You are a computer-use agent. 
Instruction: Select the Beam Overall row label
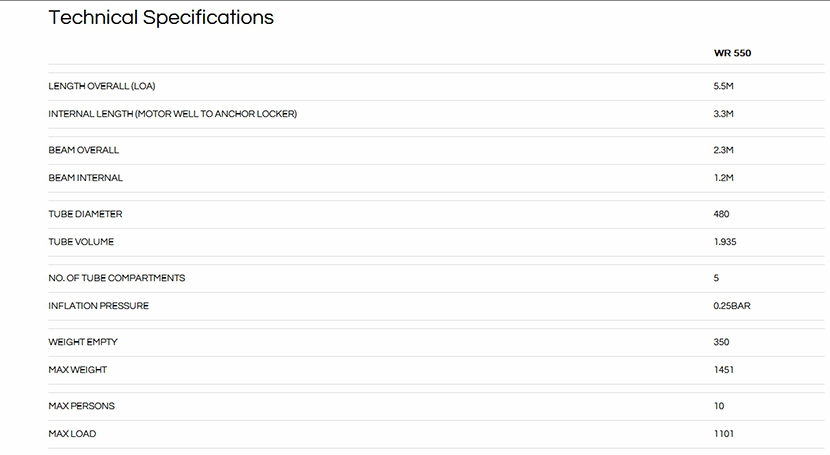(84, 150)
